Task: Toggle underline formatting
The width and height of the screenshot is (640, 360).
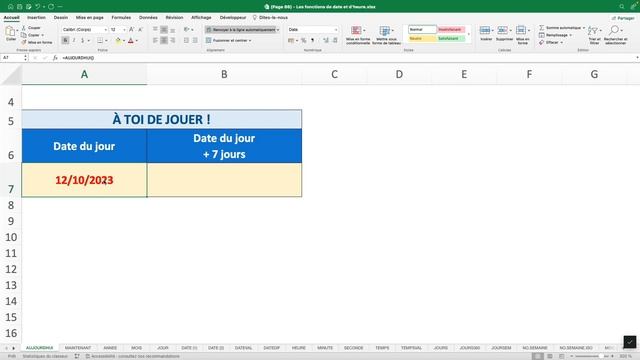Action: tap(83, 40)
